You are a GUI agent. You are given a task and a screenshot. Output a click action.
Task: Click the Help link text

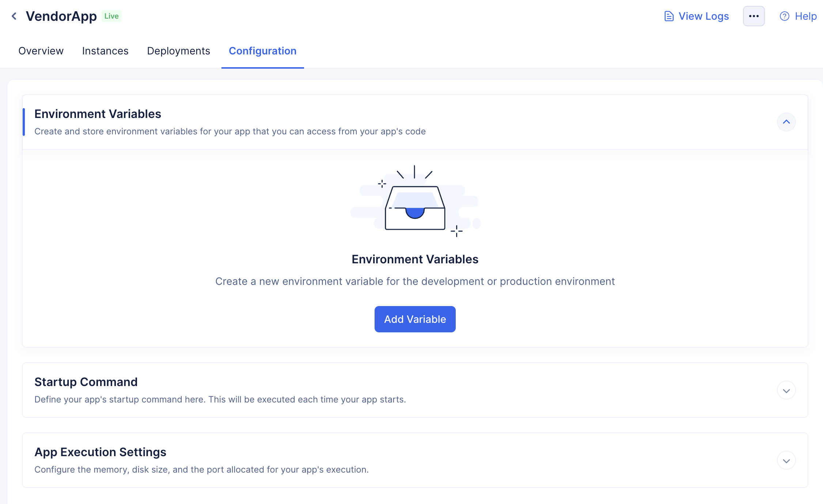click(x=806, y=16)
